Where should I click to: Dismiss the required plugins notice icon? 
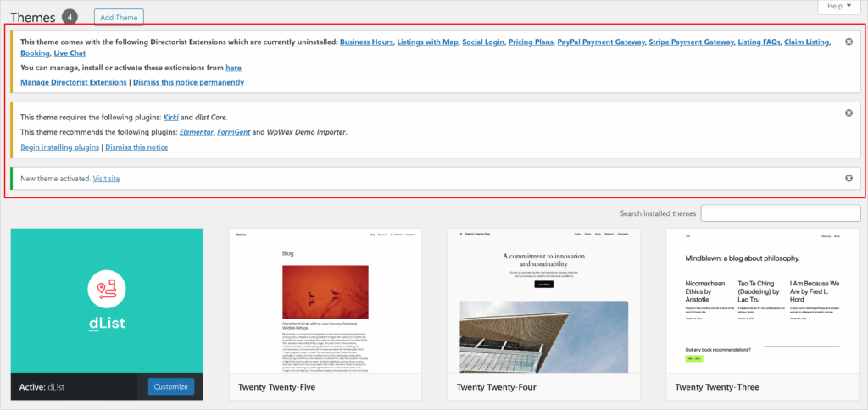pyautogui.click(x=849, y=113)
